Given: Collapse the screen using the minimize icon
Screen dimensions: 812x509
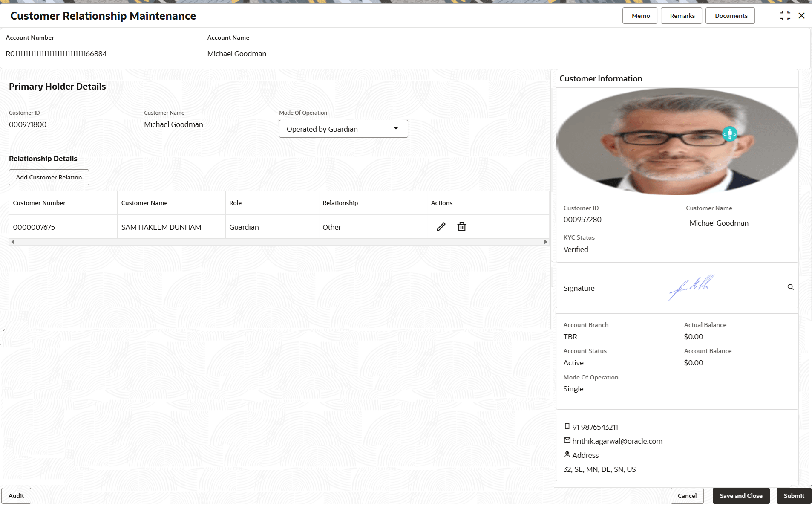Looking at the screenshot, I should (x=785, y=16).
